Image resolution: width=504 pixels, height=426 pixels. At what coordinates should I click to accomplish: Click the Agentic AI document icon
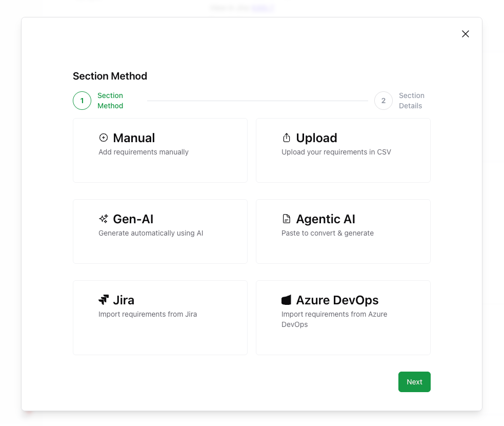click(286, 218)
